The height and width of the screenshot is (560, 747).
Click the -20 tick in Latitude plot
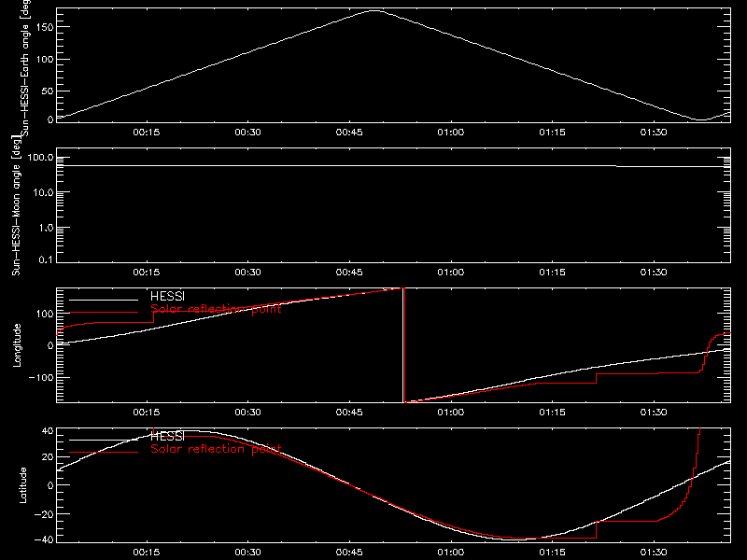click(x=44, y=514)
